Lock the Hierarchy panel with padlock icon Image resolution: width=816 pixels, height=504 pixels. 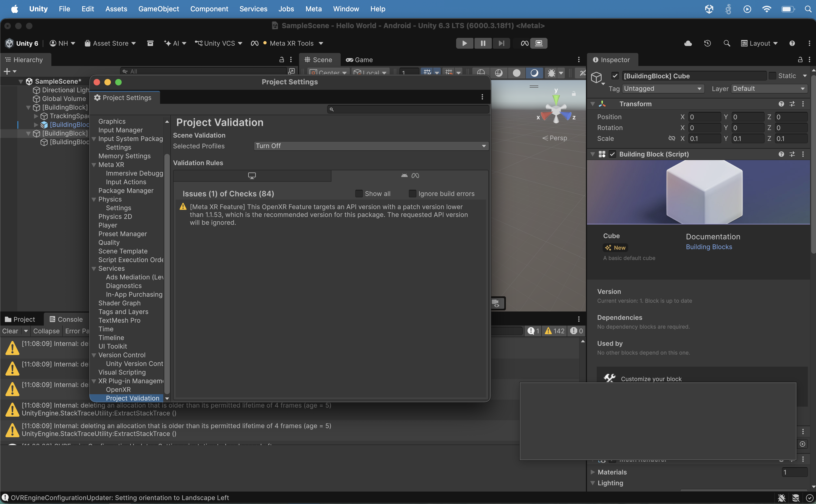(281, 60)
